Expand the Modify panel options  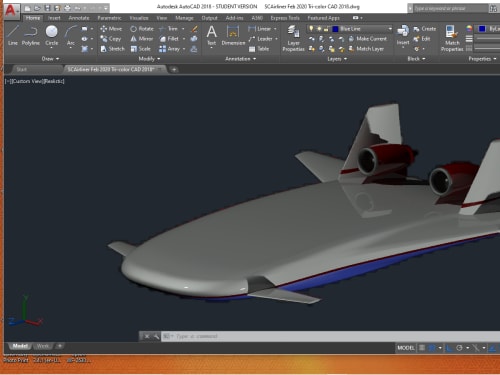tap(149, 59)
